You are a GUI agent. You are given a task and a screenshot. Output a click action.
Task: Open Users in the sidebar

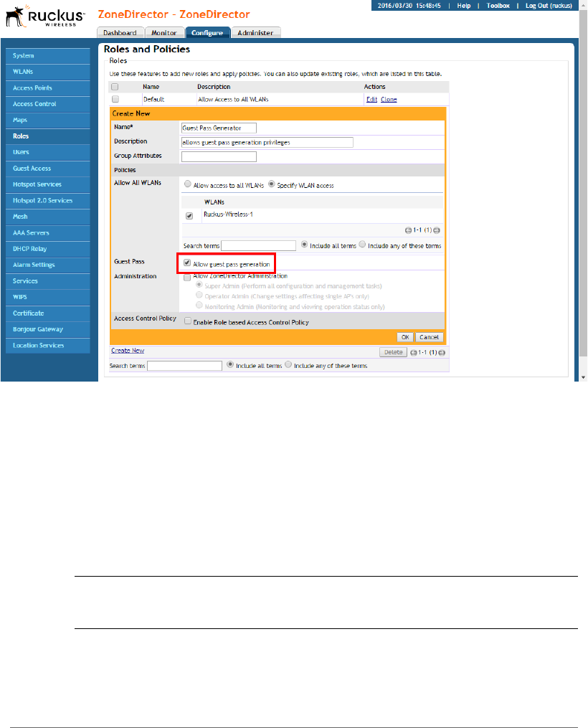[x=48, y=152]
